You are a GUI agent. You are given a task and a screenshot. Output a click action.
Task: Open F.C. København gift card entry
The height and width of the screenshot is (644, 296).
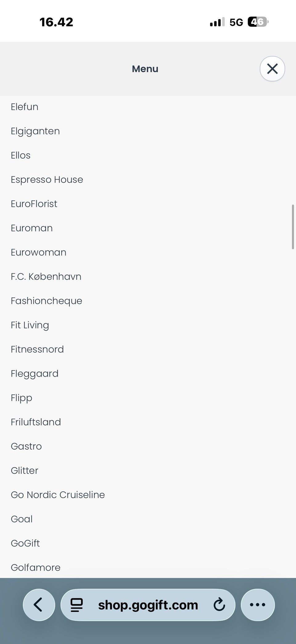point(46,277)
